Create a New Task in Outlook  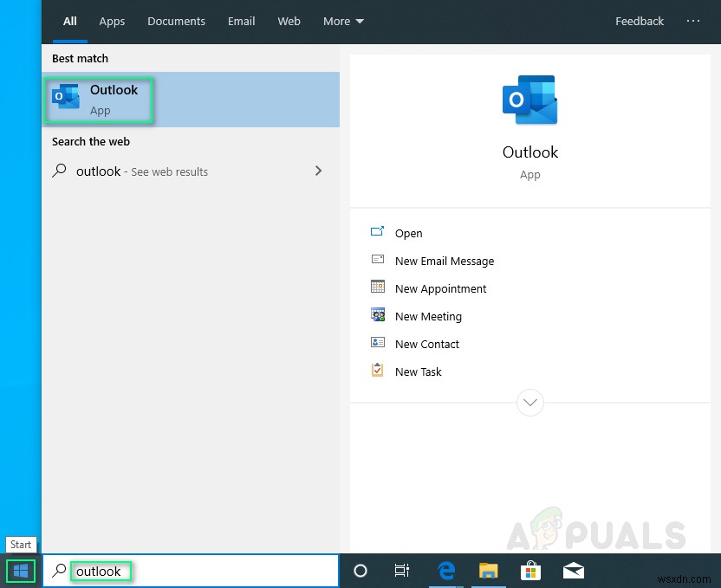(x=419, y=372)
